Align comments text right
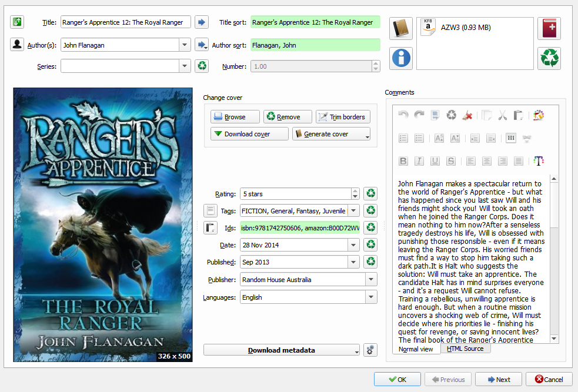This screenshot has width=578, height=392. 502,161
